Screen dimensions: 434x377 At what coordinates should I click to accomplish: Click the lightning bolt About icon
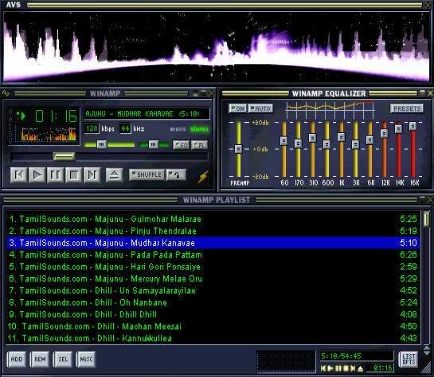203,177
